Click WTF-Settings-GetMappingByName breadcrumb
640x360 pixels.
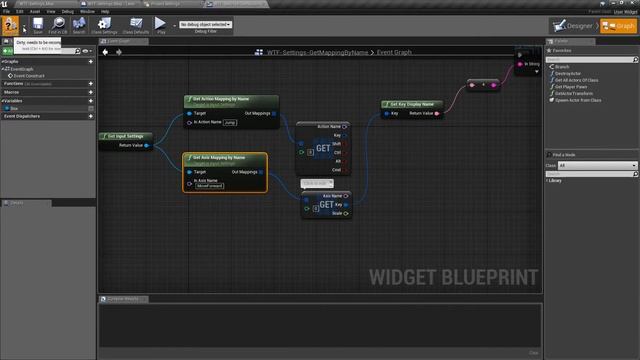pyautogui.click(x=317, y=52)
